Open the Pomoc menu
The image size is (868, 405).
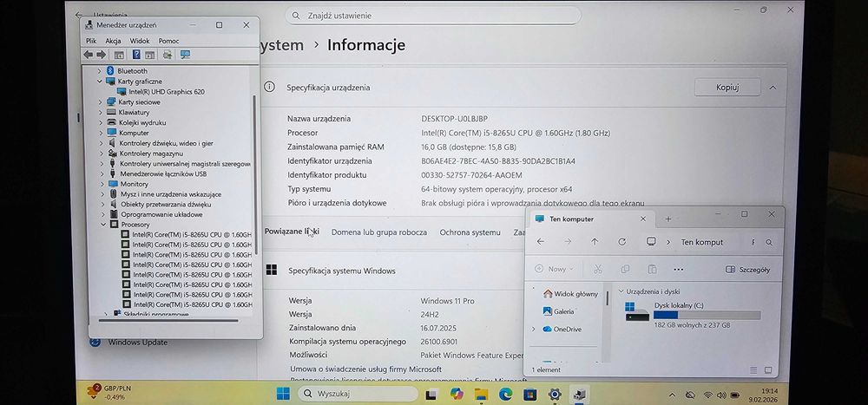tap(168, 41)
